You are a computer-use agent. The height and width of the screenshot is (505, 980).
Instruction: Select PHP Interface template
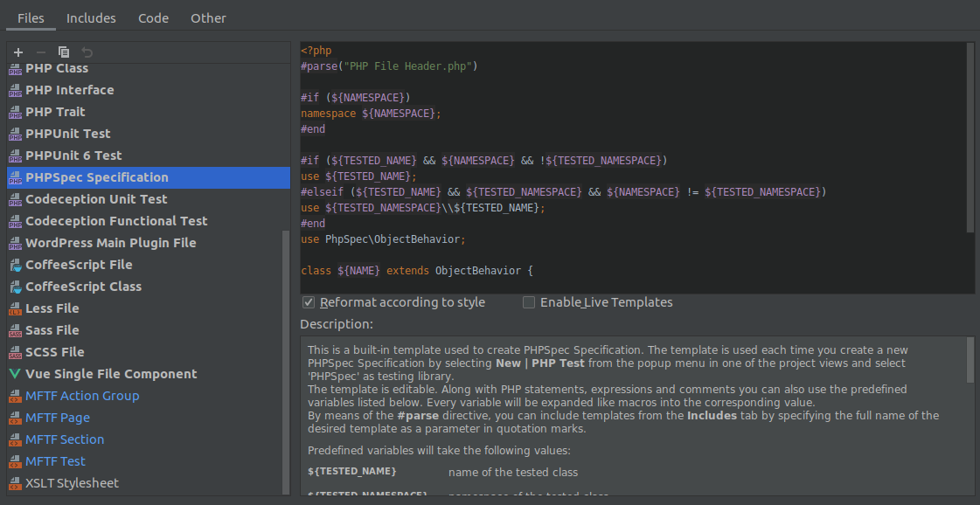coord(149,90)
